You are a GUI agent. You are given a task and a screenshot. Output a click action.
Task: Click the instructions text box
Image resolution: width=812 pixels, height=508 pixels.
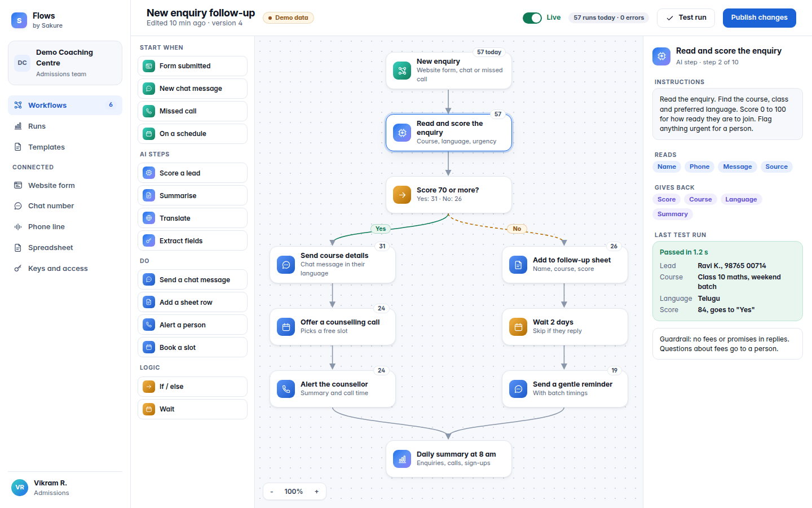(x=727, y=114)
